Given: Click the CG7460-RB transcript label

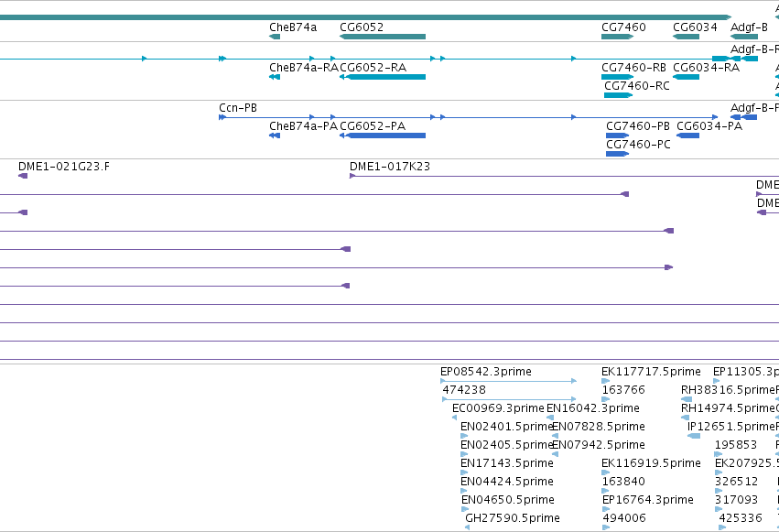Looking at the screenshot, I should pyautogui.click(x=634, y=68).
